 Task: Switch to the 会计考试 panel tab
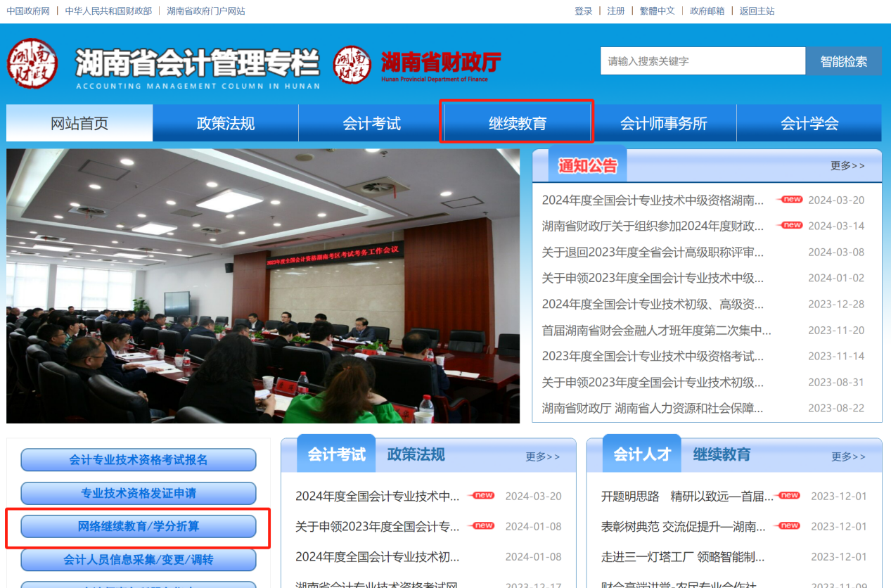pos(337,454)
